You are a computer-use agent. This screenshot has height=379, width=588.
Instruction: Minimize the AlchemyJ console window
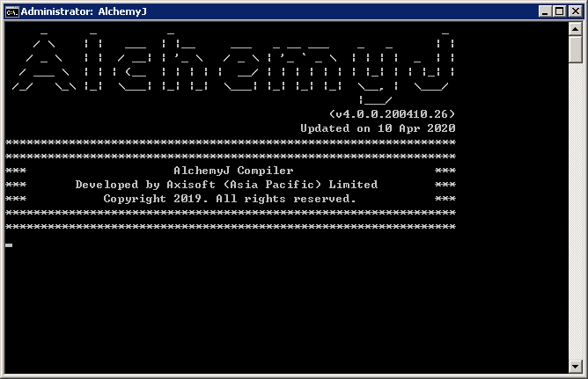(x=545, y=11)
